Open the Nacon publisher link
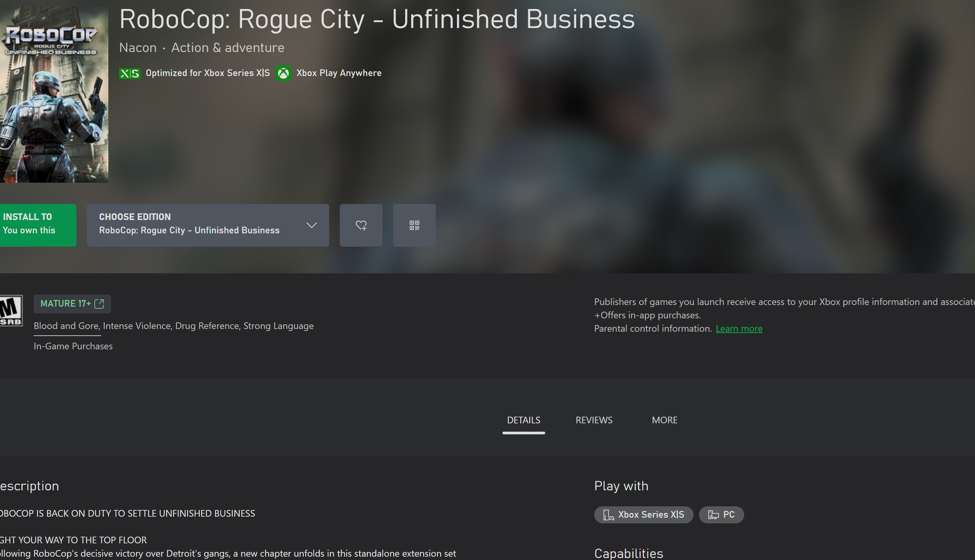This screenshot has width=975, height=560. pyautogui.click(x=138, y=48)
